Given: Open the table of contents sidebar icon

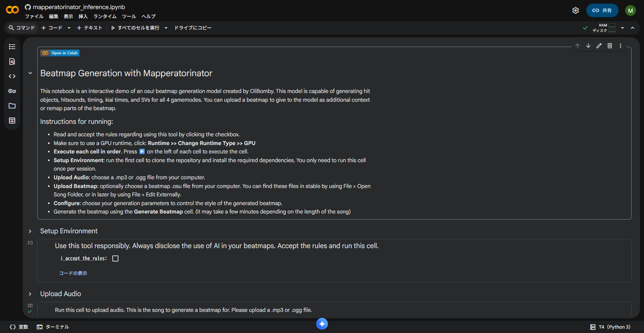Looking at the screenshot, I should [12, 47].
